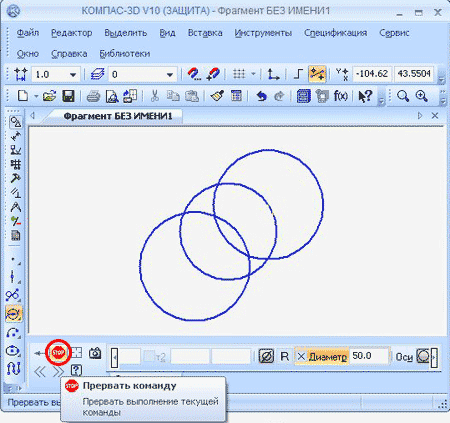Click the Диаметр label button
The image size is (450, 423).
click(328, 357)
